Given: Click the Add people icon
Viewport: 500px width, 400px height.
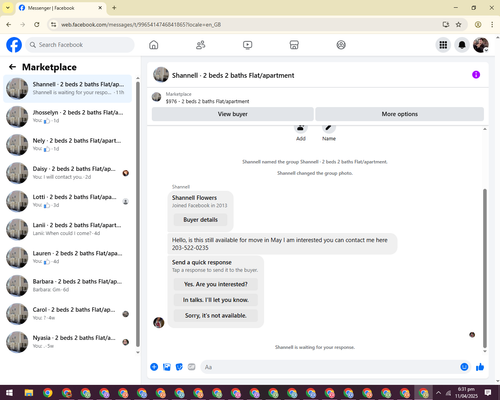Looking at the screenshot, I should pyautogui.click(x=301, y=128).
